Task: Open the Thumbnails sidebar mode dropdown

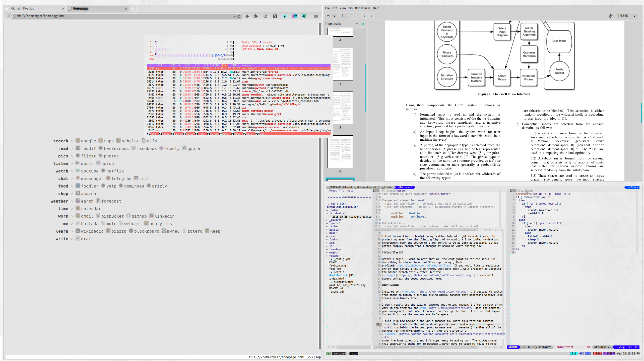Action: [357, 24]
